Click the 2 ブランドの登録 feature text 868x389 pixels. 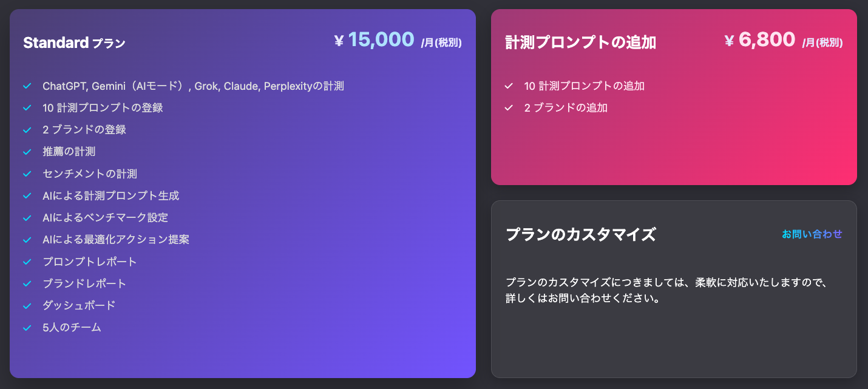coord(84,130)
